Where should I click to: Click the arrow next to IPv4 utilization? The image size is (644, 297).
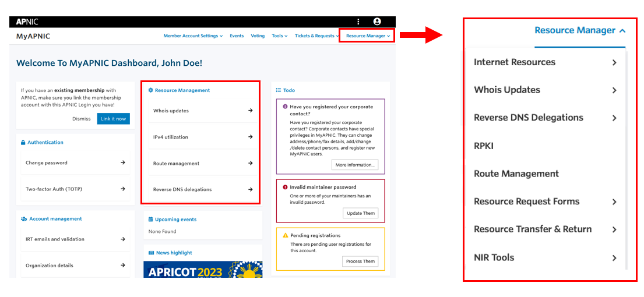click(x=250, y=137)
